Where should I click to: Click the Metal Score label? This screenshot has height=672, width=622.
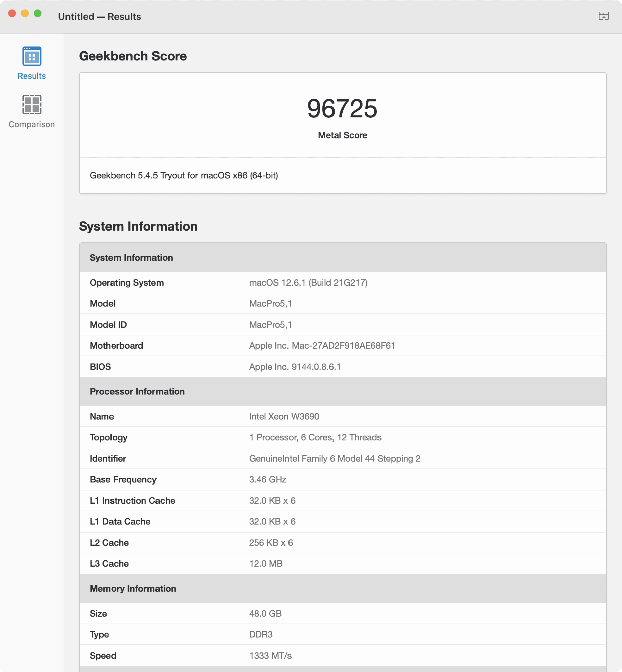(342, 135)
